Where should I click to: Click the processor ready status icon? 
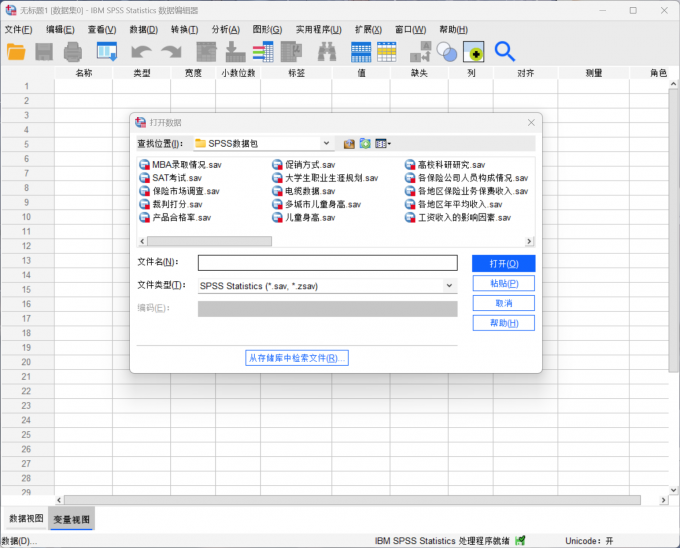520,540
